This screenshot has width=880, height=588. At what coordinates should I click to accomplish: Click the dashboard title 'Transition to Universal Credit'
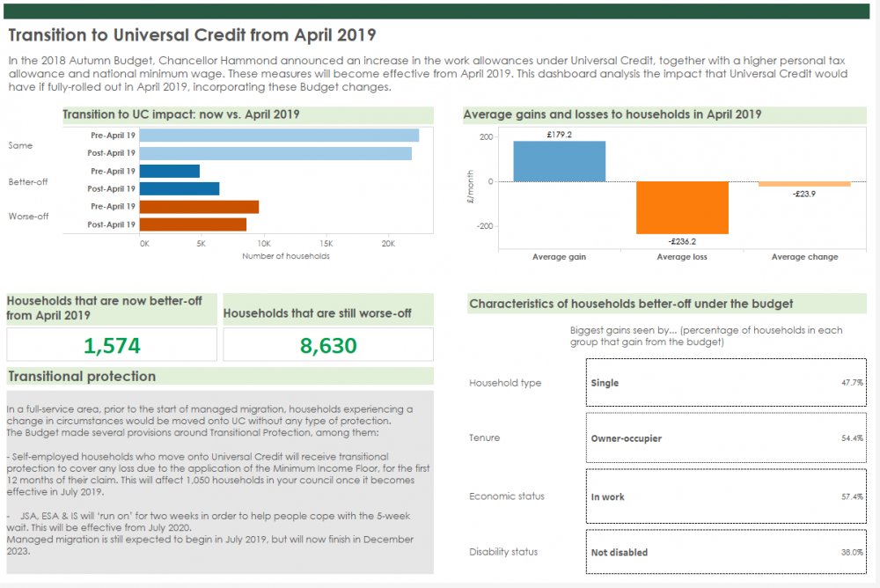pos(191,35)
